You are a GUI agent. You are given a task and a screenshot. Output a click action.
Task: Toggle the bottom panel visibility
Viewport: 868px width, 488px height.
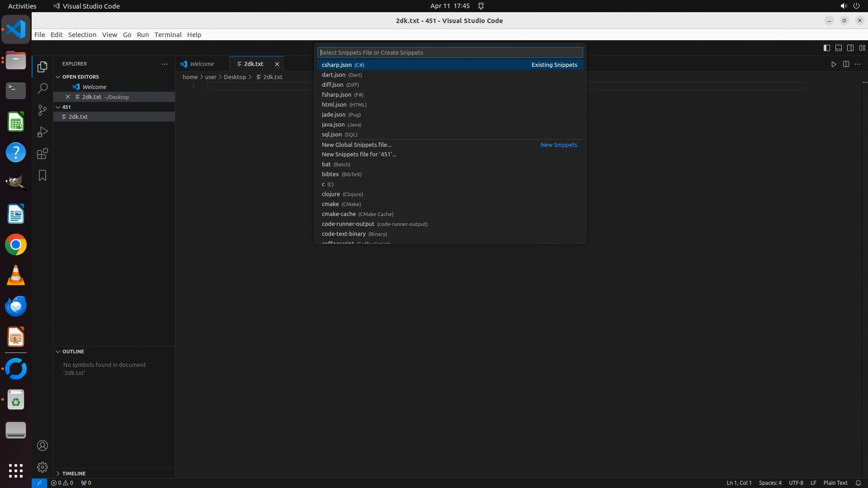tap(838, 48)
